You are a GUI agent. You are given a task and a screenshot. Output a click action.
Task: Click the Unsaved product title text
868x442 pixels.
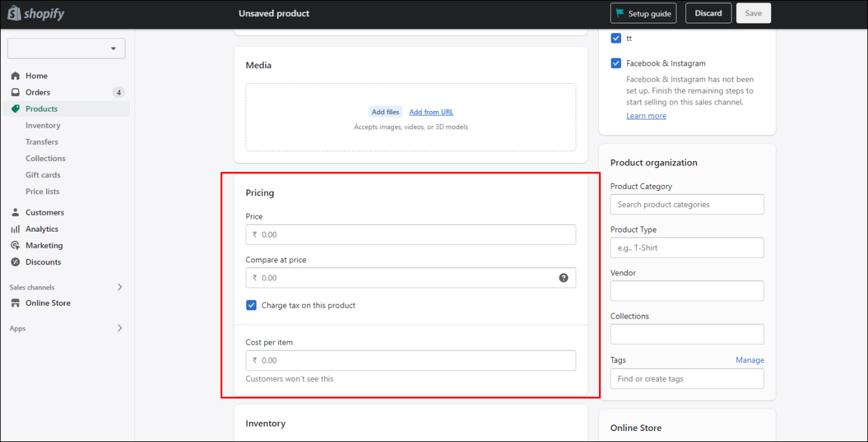pyautogui.click(x=274, y=13)
